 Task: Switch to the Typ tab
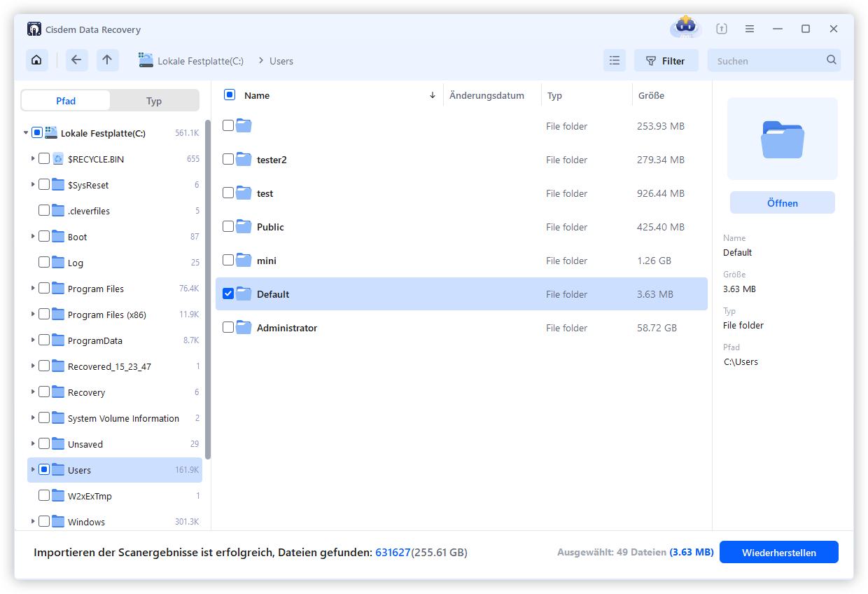(x=154, y=101)
